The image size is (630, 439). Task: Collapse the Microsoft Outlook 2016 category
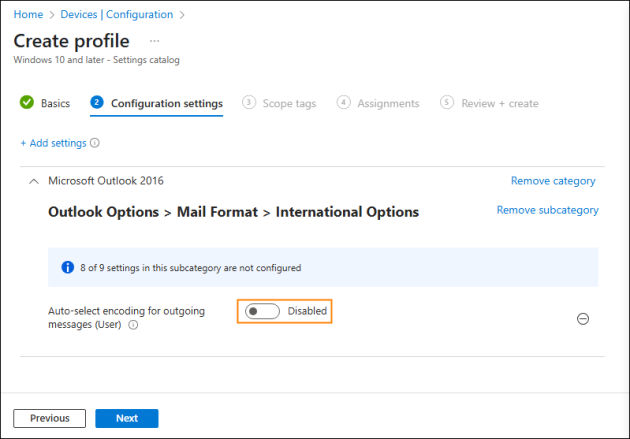[34, 182]
